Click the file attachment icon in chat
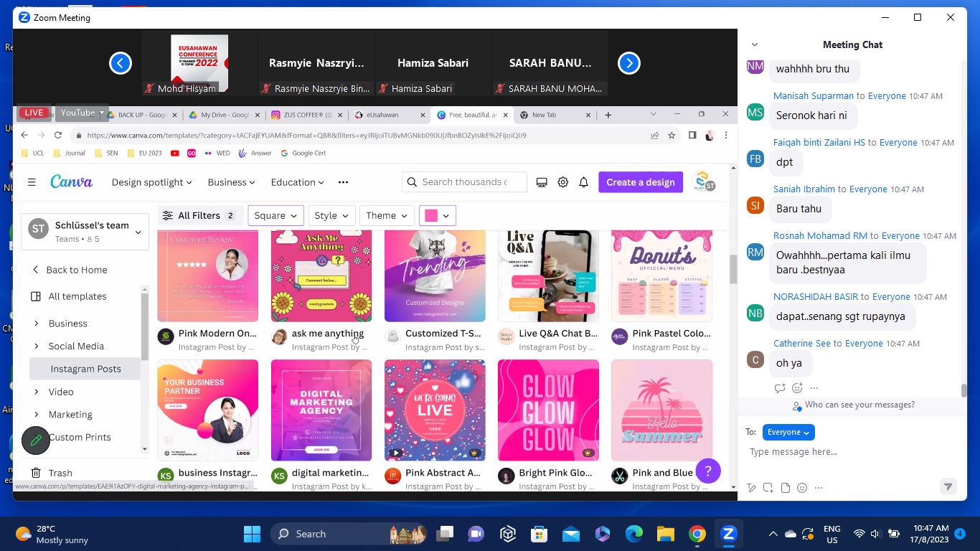The image size is (980, 551). coord(785,488)
